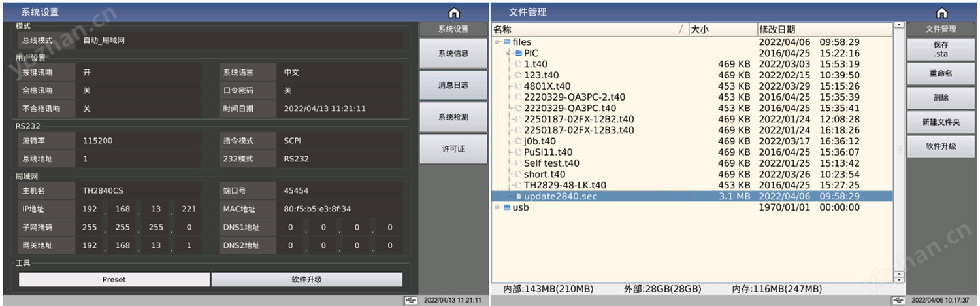
Task: Click the USB status icon beside 2022/04/13 timestamp
Action: pos(410,300)
